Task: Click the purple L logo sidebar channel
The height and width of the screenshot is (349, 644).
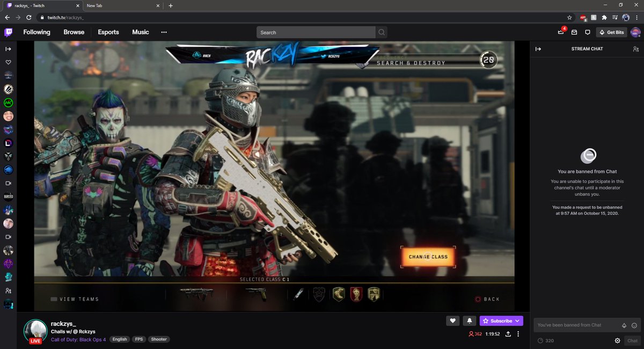Action: pos(8,143)
